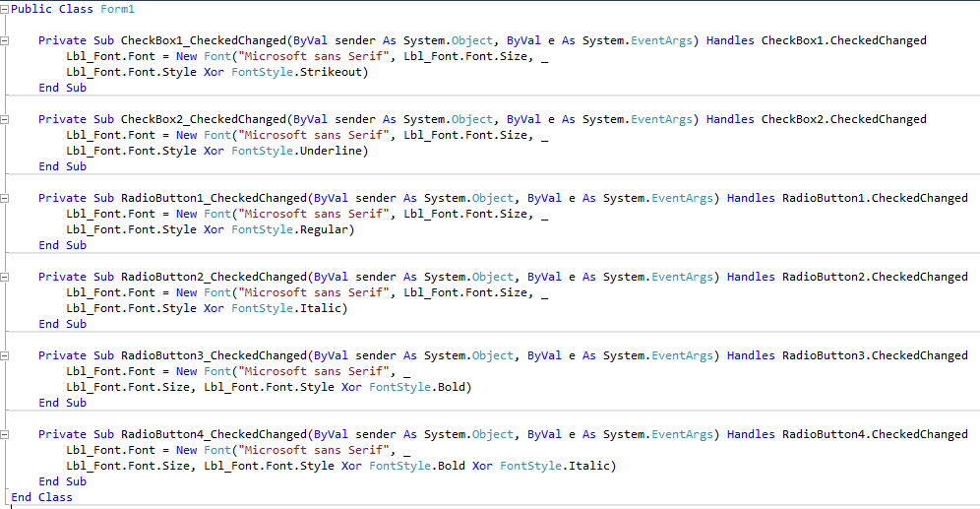Click the last End Sub statement
This screenshot has height=509, width=980.
coord(62,481)
